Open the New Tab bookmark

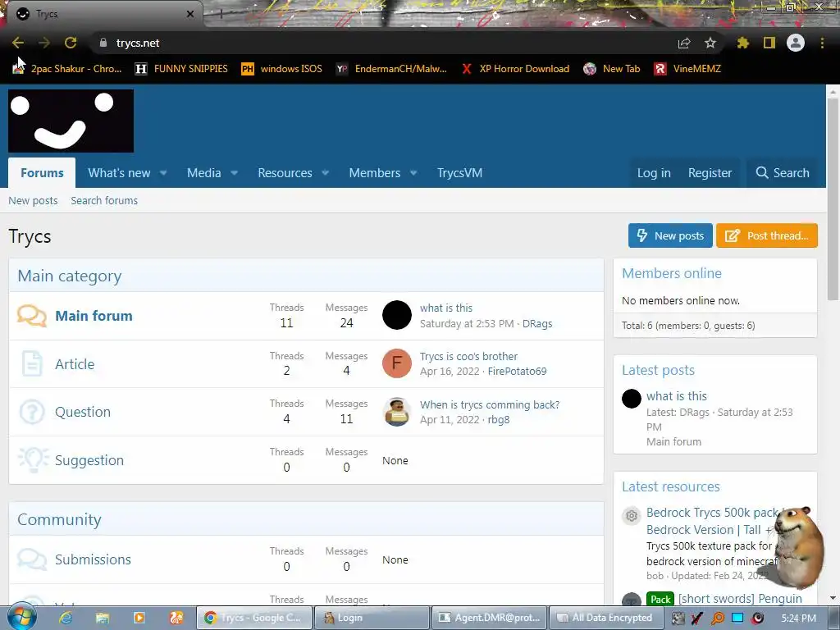click(x=612, y=69)
